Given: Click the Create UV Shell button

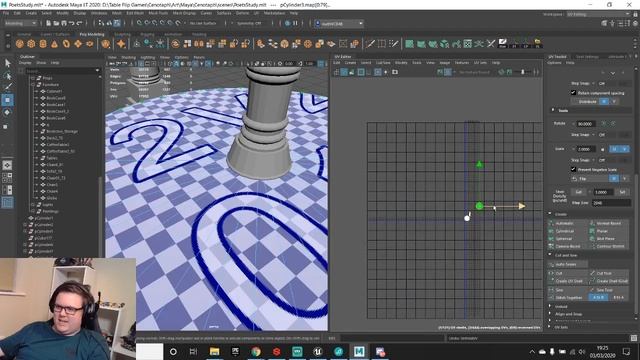Looking at the screenshot, I should click(568, 281).
